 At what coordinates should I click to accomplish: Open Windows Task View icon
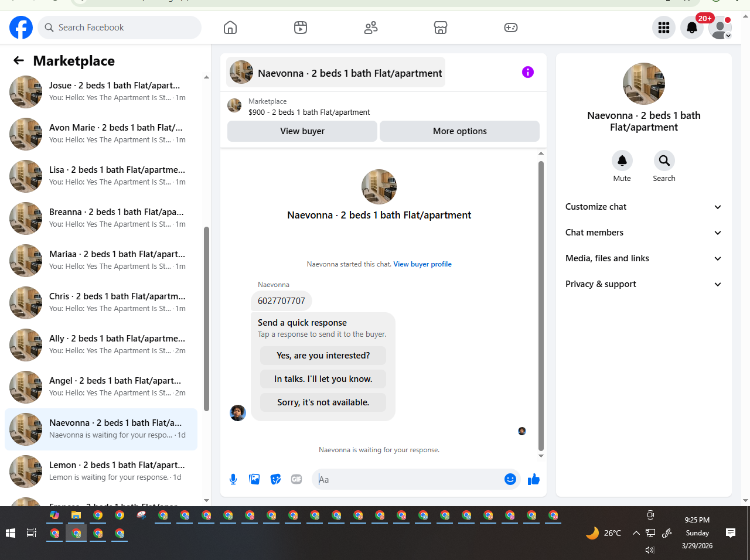[x=32, y=533]
